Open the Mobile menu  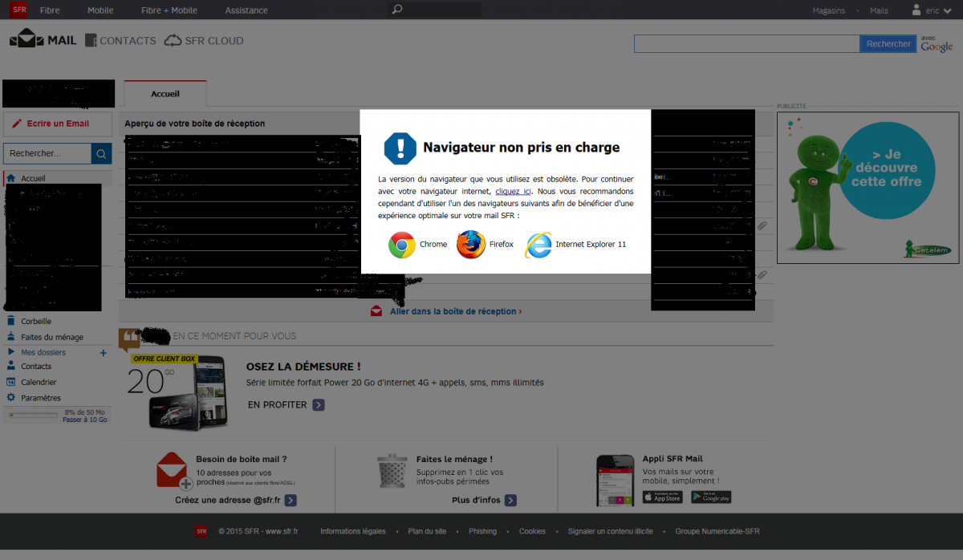(100, 10)
